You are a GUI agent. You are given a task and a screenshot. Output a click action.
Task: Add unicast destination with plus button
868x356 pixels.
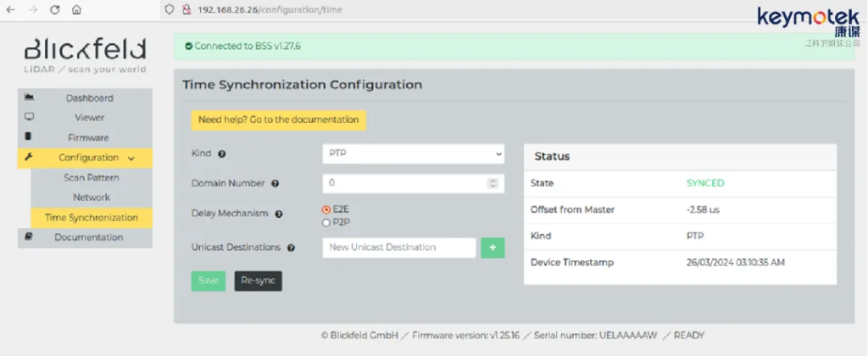point(492,248)
